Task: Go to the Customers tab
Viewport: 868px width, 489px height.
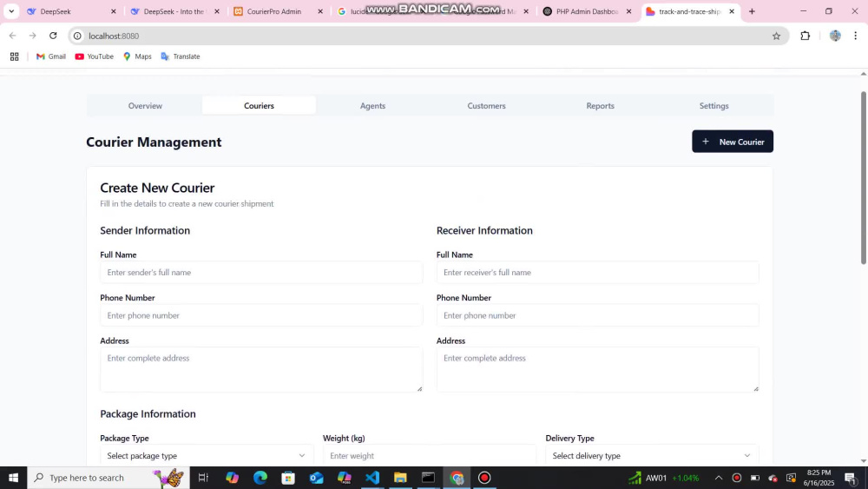Action: pos(487,105)
